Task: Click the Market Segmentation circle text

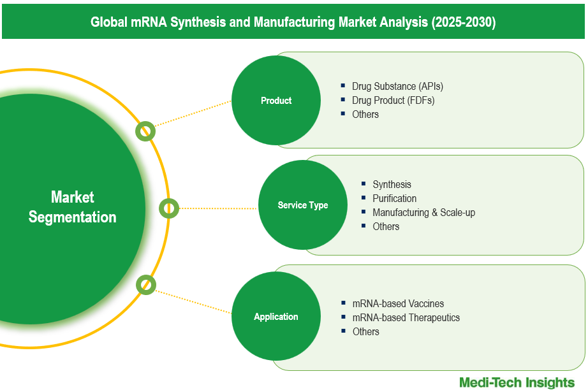Action: click(72, 207)
